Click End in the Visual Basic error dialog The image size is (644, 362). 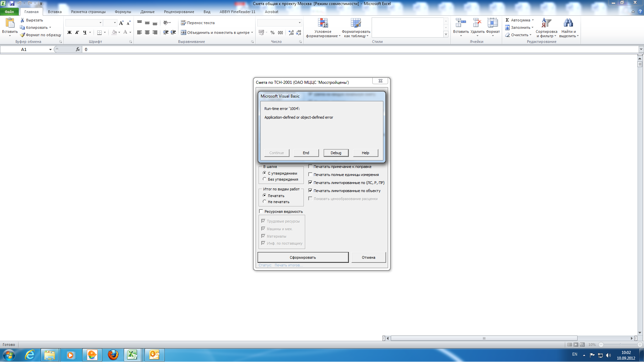click(x=306, y=153)
